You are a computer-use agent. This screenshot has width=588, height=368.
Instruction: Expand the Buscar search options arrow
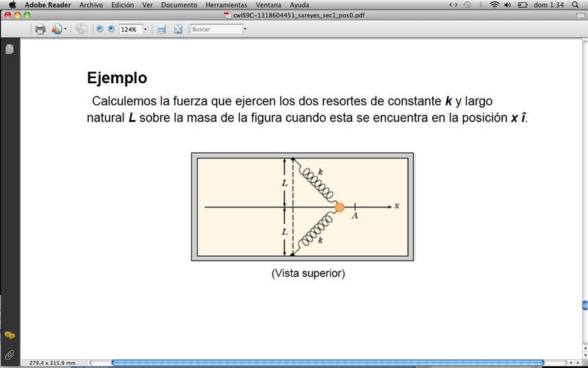click(x=245, y=29)
